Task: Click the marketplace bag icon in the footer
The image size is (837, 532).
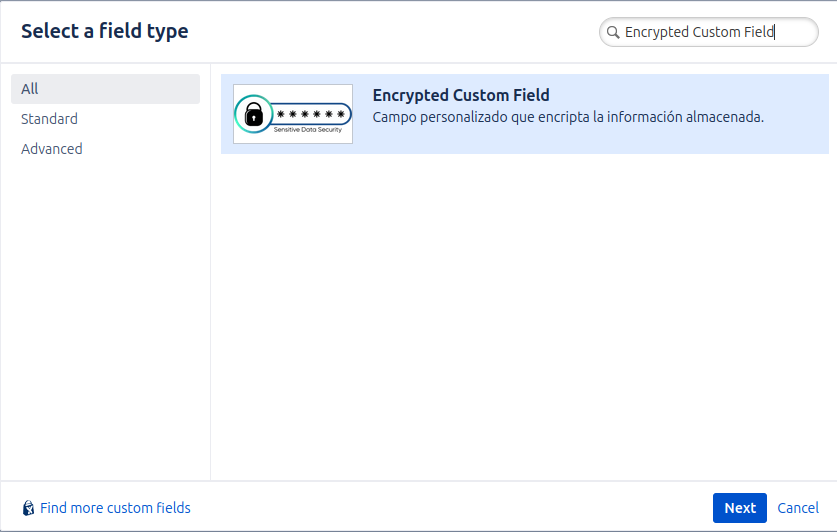Action: [x=28, y=508]
